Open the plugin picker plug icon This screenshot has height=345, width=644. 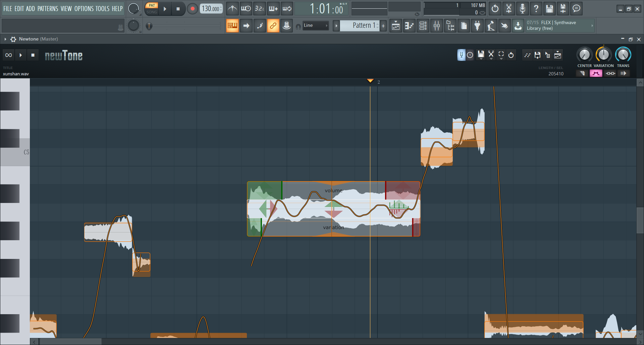pyautogui.click(x=477, y=25)
